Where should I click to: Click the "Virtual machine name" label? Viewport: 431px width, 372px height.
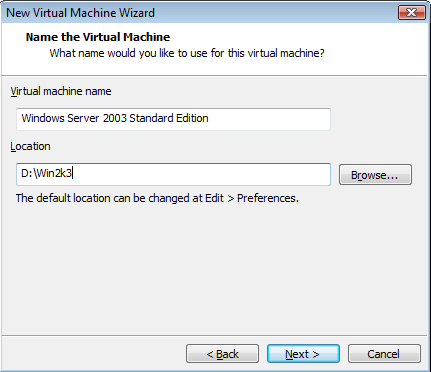tap(61, 91)
